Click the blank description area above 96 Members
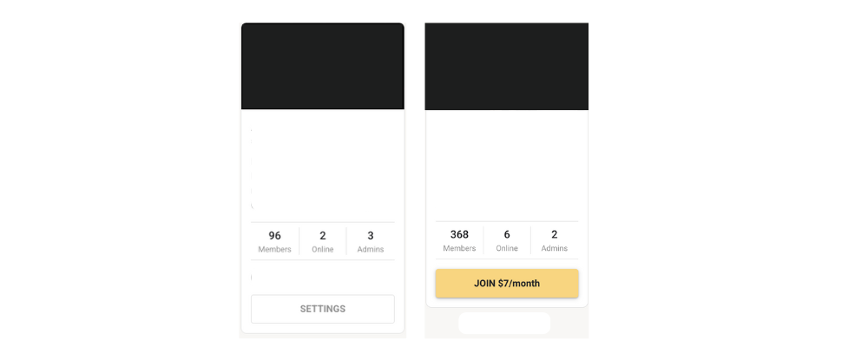The image size is (868, 347). coord(322,169)
